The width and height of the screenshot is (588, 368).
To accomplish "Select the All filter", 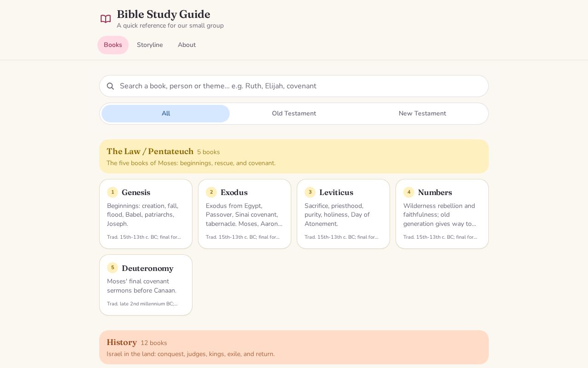I will (166, 114).
